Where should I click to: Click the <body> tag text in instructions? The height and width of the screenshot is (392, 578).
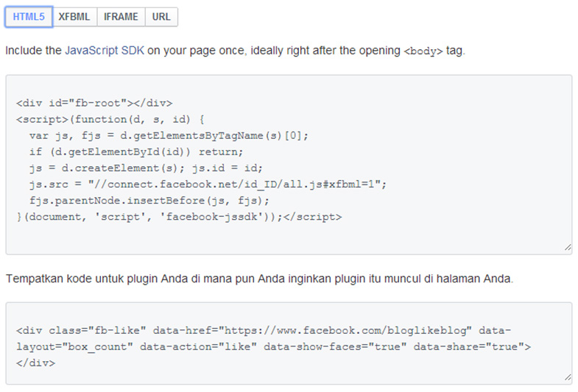[423, 51]
